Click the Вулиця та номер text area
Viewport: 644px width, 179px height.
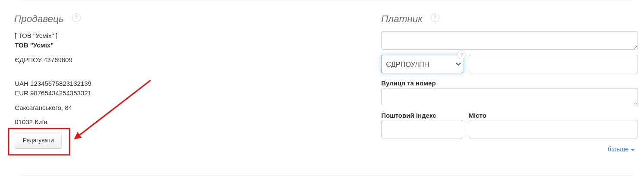pos(509,97)
